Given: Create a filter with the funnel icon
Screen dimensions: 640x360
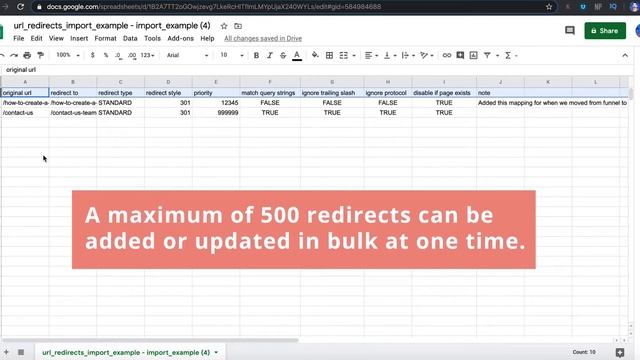Looking at the screenshot, I should (x=487, y=55).
